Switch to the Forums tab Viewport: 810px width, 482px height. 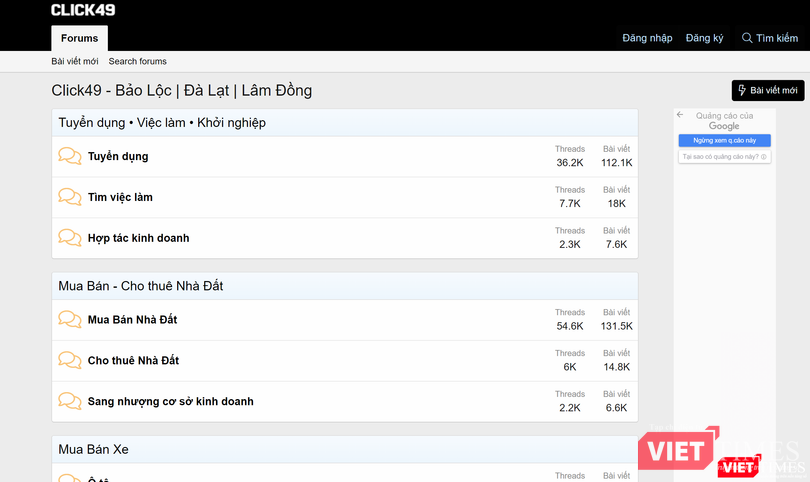pos(79,38)
